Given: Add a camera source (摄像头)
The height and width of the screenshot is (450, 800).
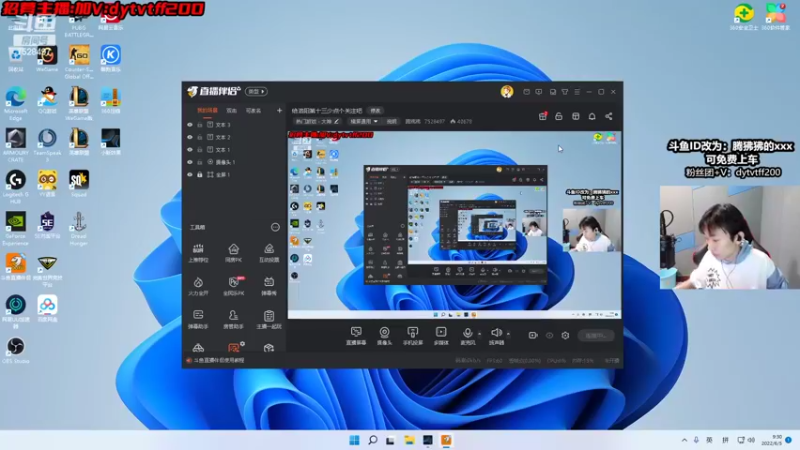Looking at the screenshot, I should pyautogui.click(x=384, y=336).
